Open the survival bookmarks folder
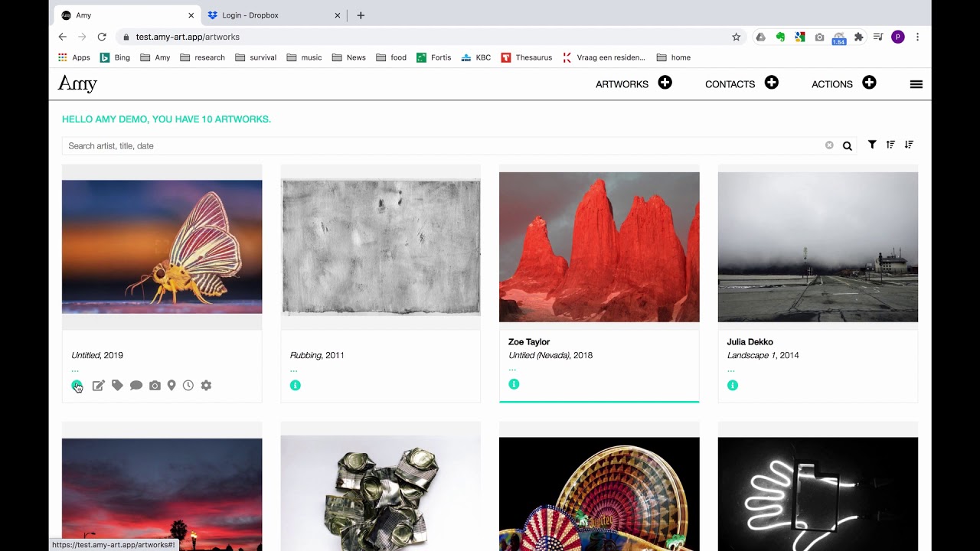Image resolution: width=980 pixels, height=551 pixels. click(x=256, y=57)
